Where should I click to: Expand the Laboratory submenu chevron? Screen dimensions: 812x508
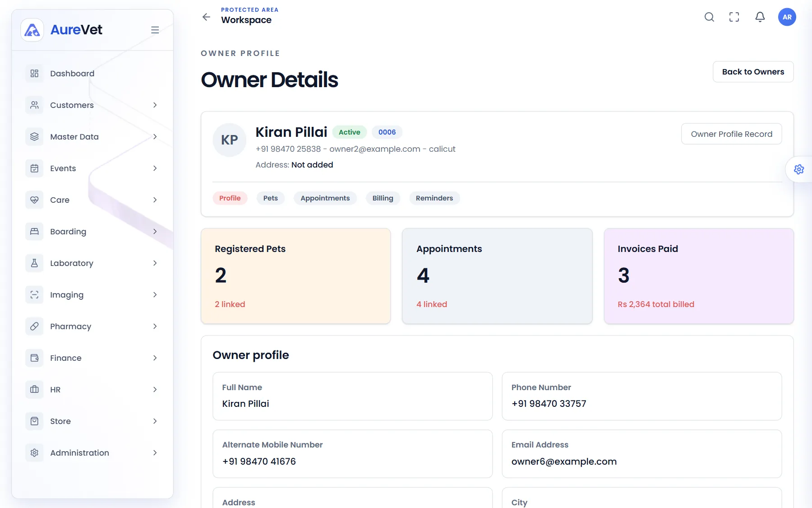coord(155,263)
